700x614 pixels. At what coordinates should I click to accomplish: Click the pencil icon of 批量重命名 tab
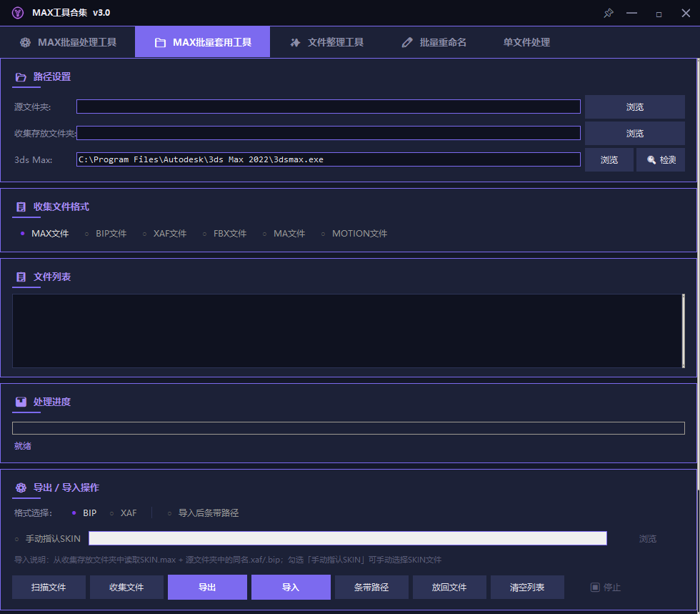(406, 42)
